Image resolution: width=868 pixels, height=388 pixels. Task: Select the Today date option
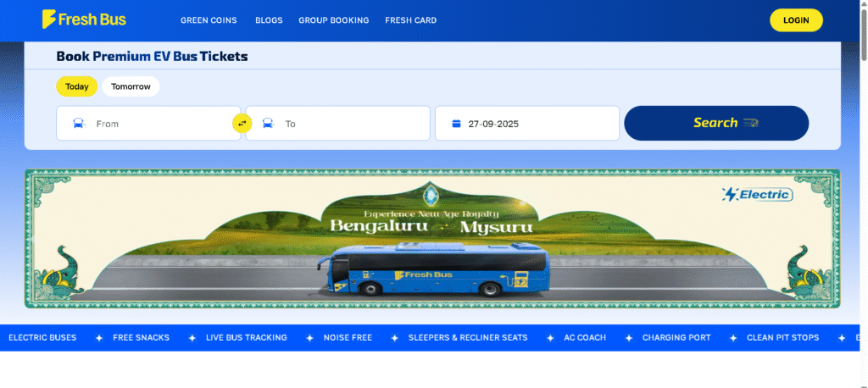point(77,86)
